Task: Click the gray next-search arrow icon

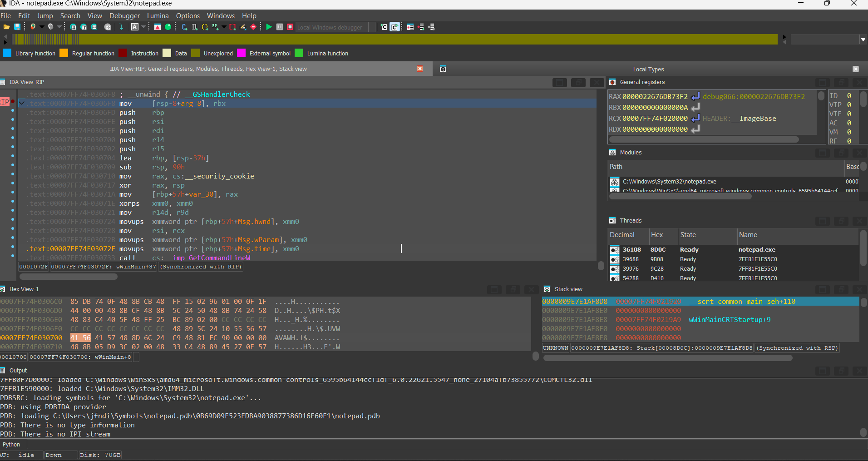Action: [x=108, y=27]
